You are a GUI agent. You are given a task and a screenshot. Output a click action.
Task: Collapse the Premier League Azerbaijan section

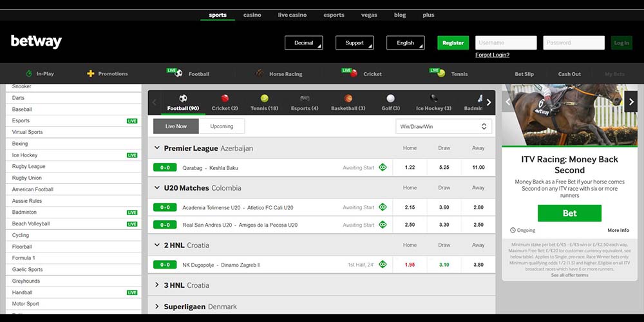[x=157, y=148]
